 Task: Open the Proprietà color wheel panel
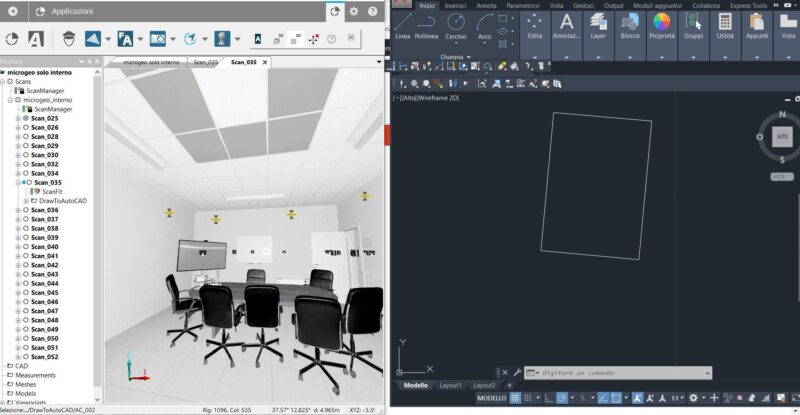[x=662, y=27]
